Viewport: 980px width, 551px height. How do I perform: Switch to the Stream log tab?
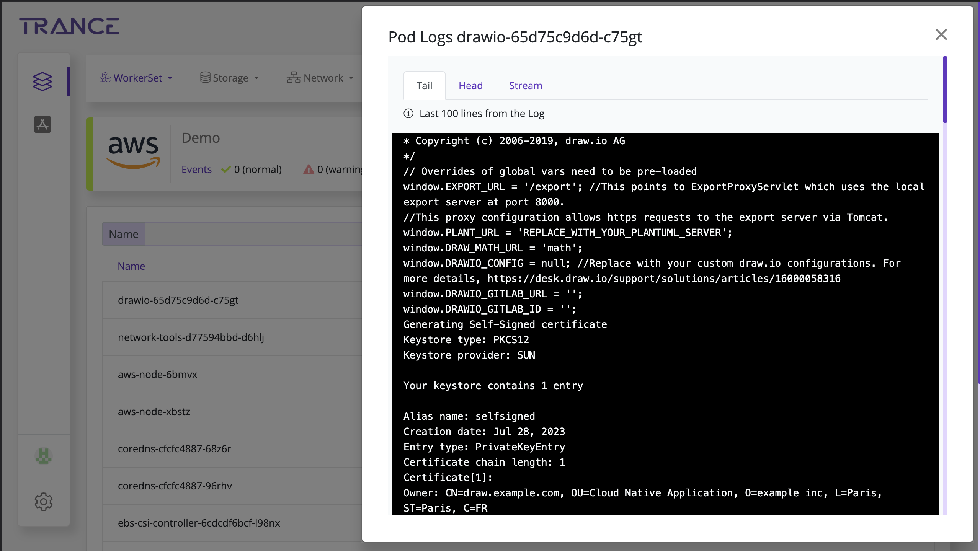coord(525,86)
